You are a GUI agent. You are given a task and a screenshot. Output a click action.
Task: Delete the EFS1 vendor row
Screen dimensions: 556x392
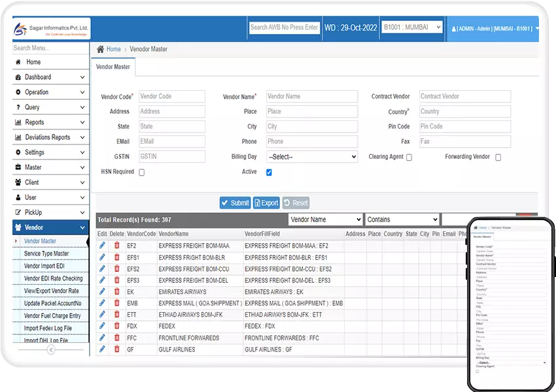[116, 257]
